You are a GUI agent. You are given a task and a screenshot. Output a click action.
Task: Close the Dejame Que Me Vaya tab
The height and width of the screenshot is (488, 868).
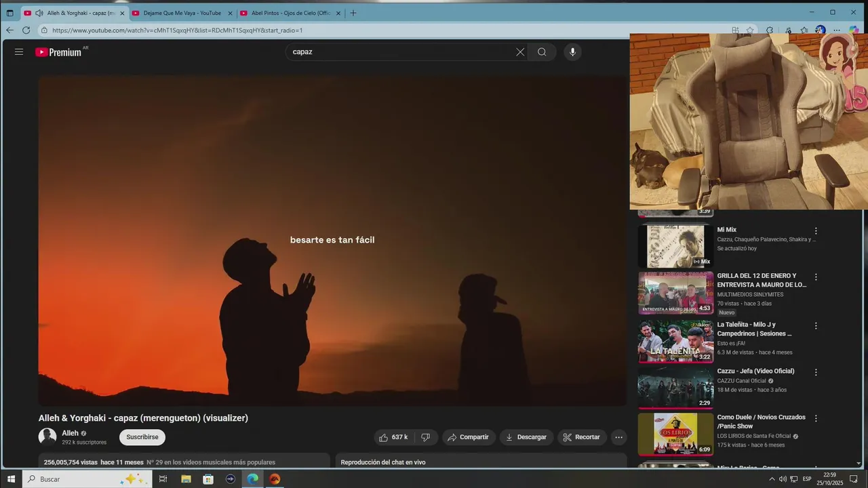(230, 13)
